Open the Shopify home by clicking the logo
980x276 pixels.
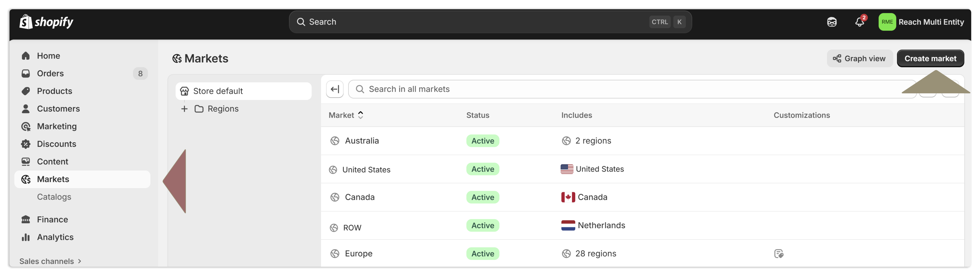click(x=46, y=22)
